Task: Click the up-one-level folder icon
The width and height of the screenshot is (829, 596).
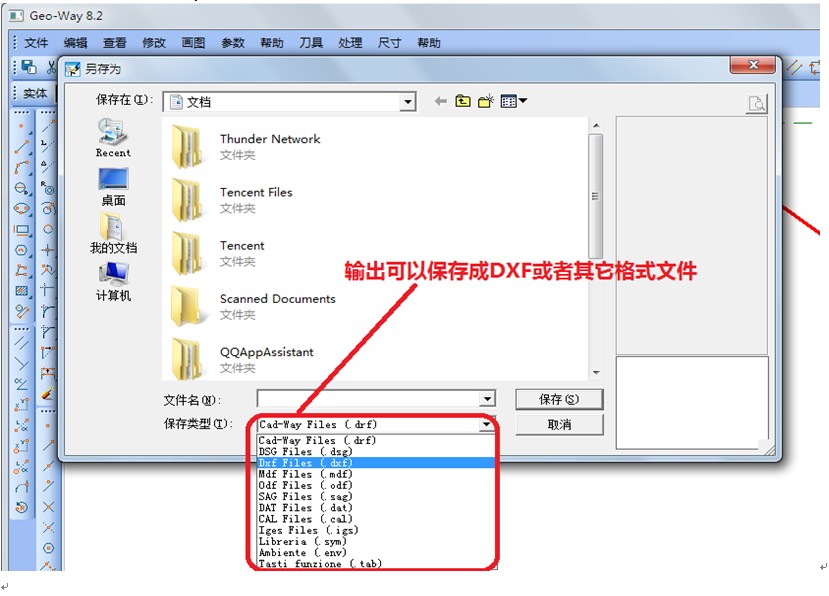Action: coord(463,101)
